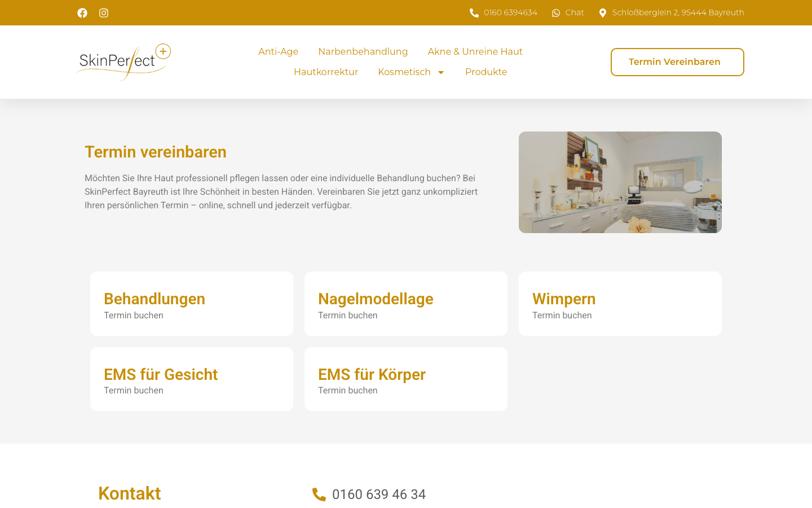Open the Wimpern booking card
Screen dimensions: 812x508
tap(620, 304)
